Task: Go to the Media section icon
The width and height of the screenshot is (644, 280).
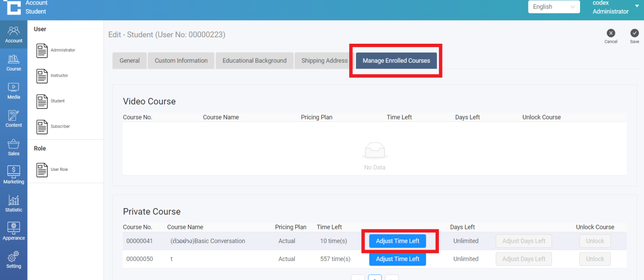Action: pyautogui.click(x=13, y=90)
